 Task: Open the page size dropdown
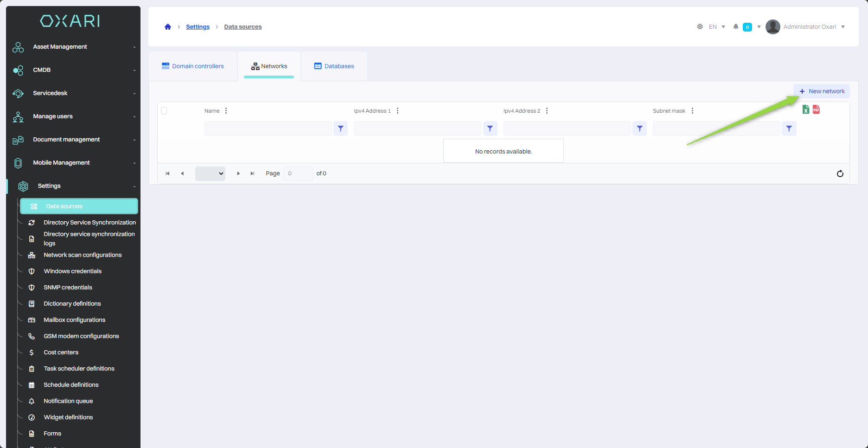click(210, 173)
